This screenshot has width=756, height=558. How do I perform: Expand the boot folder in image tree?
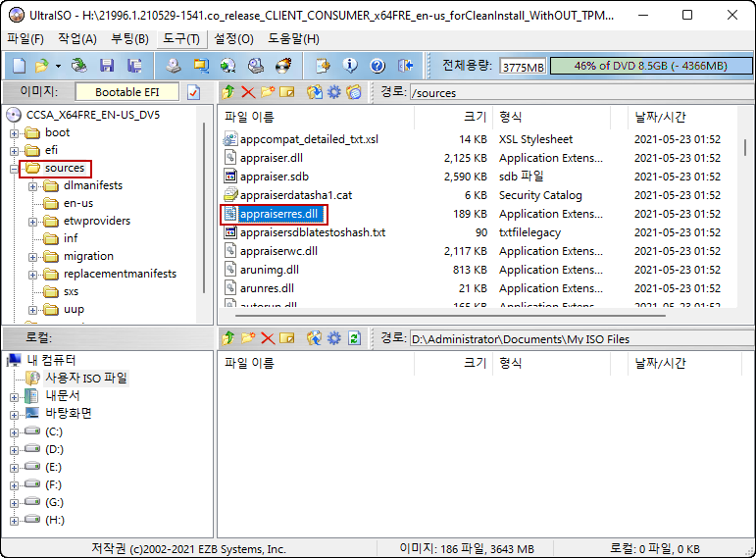click(14, 133)
